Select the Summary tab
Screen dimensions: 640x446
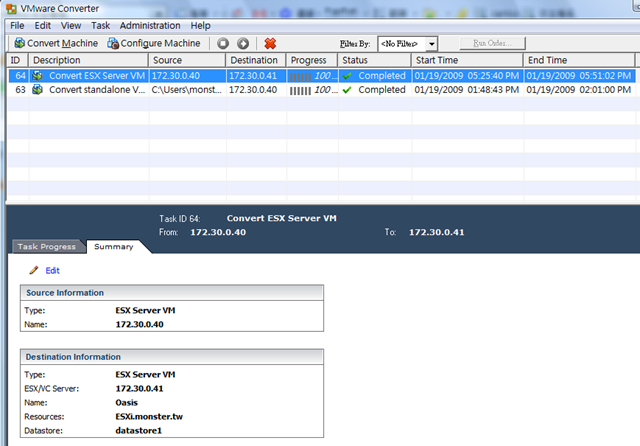(x=113, y=246)
